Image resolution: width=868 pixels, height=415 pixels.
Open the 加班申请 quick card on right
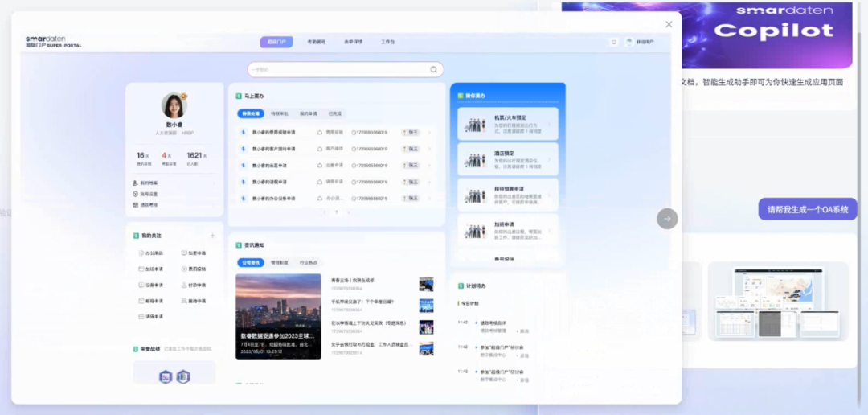(x=508, y=231)
